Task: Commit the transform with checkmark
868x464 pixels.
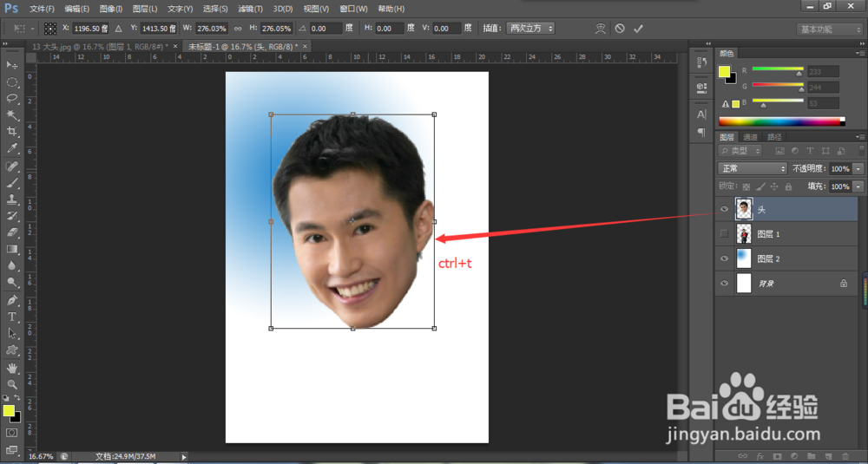Action: (638, 29)
